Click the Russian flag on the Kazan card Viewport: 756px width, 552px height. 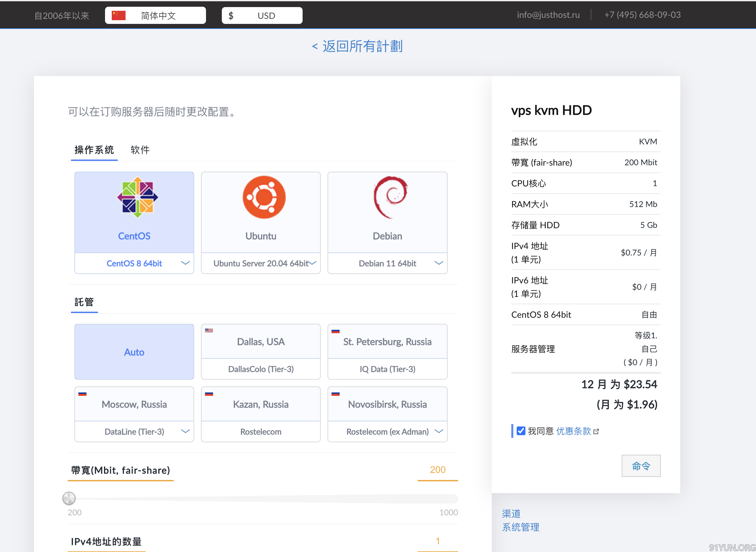point(209,393)
